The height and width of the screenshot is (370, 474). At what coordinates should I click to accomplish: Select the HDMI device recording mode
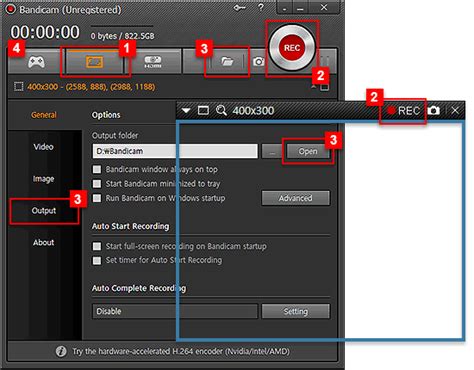pos(153,62)
